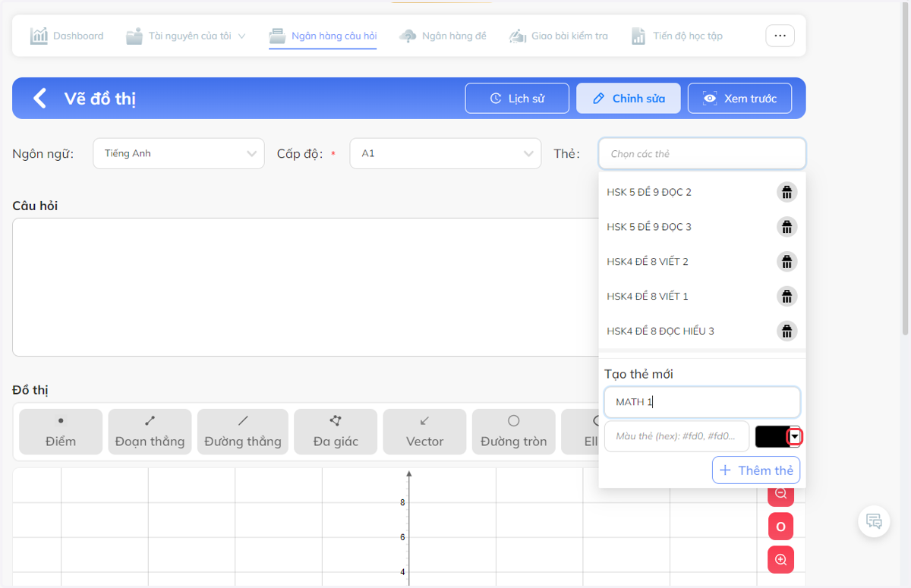911x588 pixels.
Task: Click the Xem trước preview button
Action: (739, 98)
